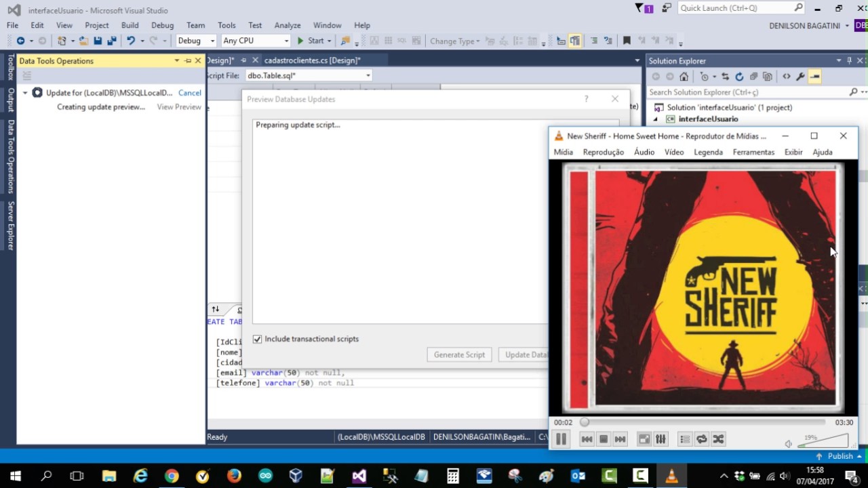868x488 pixels.
Task: Click the Undo arrow icon
Action: click(131, 41)
